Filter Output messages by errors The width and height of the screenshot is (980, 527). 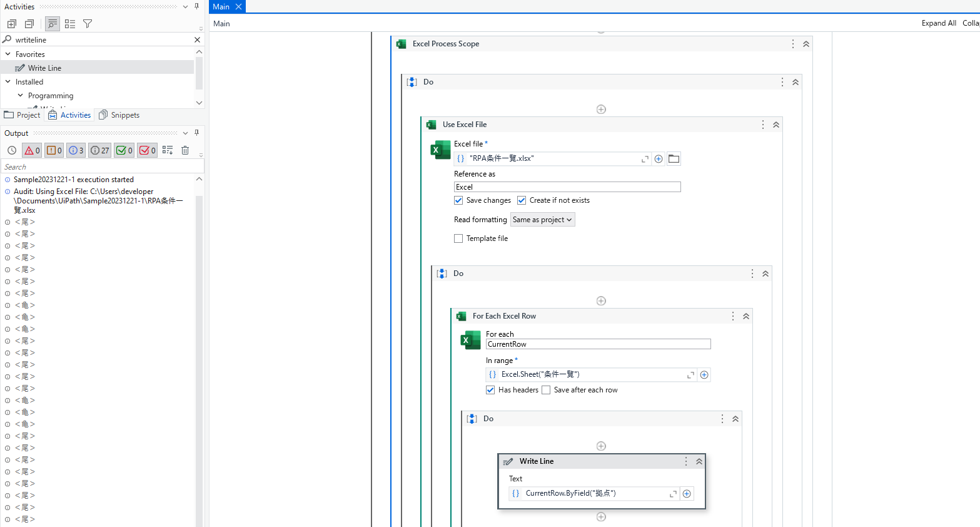(31, 150)
